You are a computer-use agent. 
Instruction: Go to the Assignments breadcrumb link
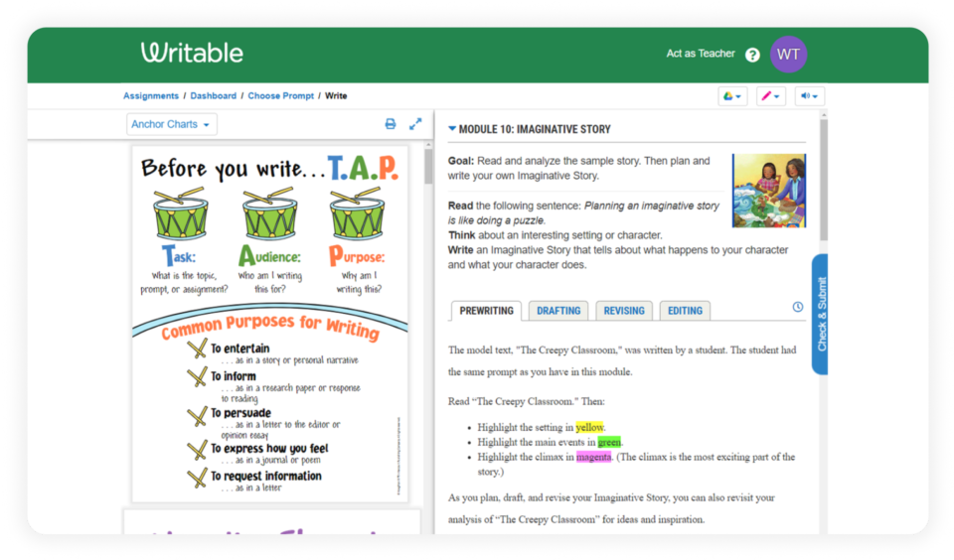[x=150, y=96]
